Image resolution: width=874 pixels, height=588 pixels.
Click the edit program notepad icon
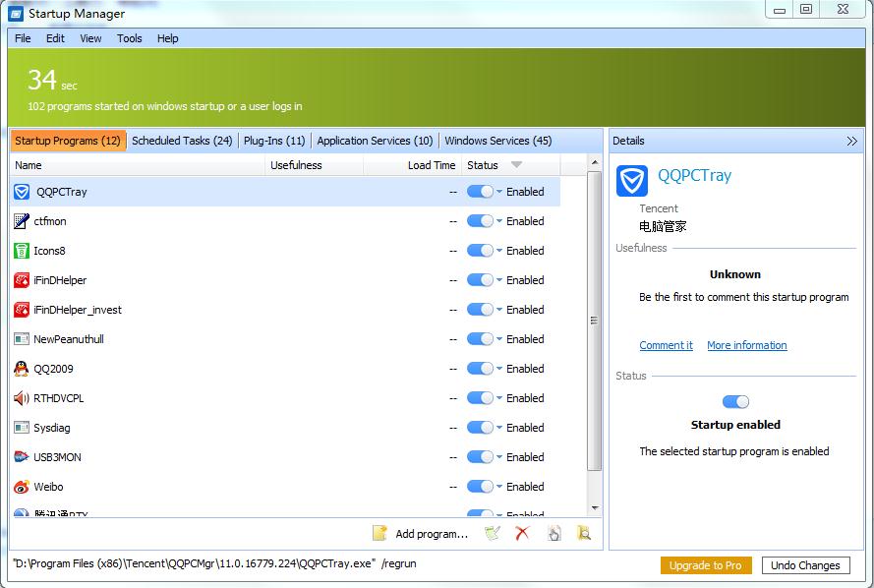(x=493, y=533)
